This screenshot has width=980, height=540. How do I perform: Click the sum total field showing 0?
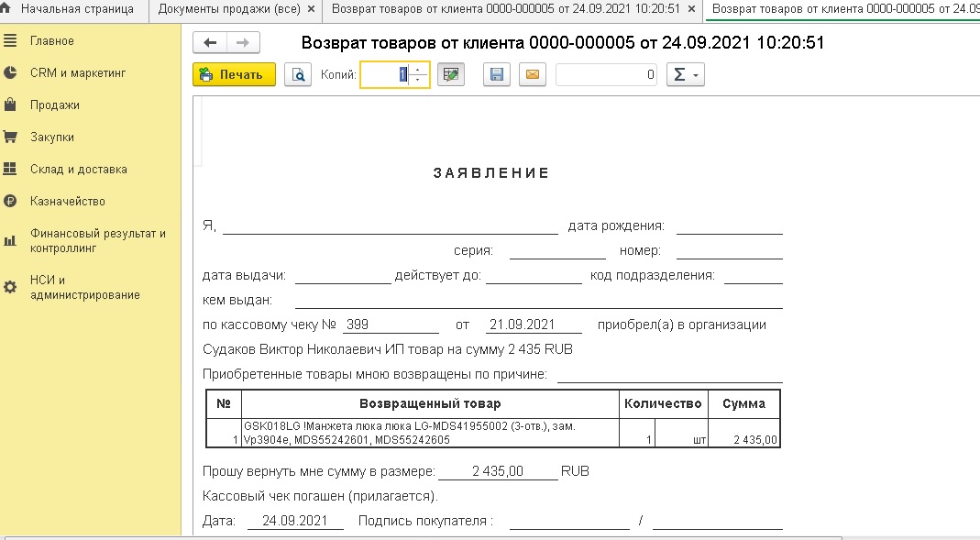coord(606,75)
